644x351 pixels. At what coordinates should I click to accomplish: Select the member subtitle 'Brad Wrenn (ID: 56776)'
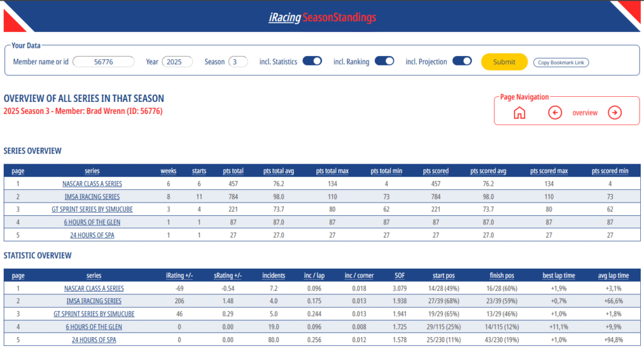125,111
